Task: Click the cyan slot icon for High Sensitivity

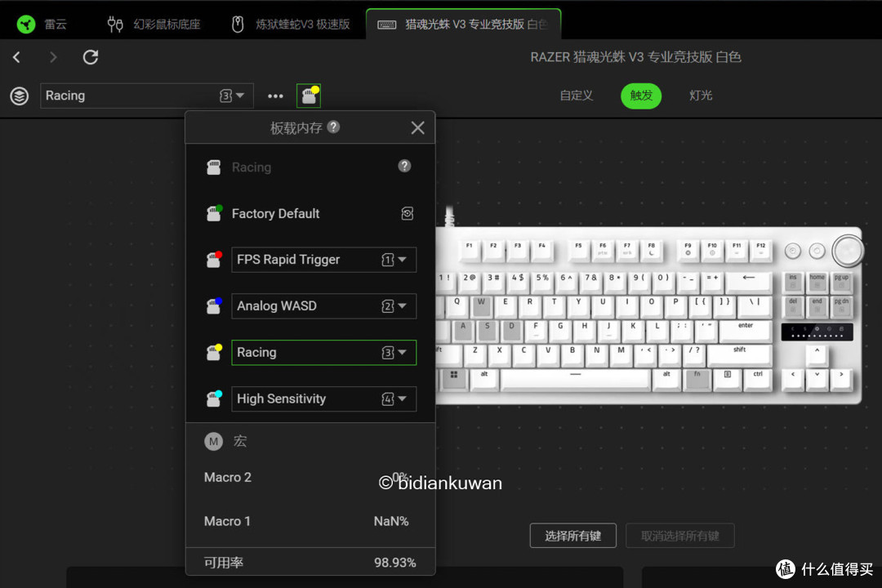Action: 214,399
